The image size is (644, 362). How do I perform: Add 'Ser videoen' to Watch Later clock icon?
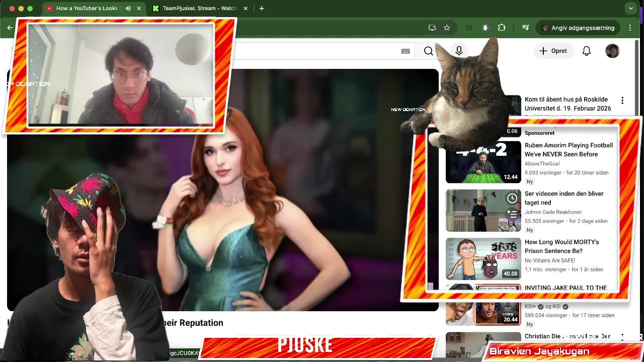(512, 198)
